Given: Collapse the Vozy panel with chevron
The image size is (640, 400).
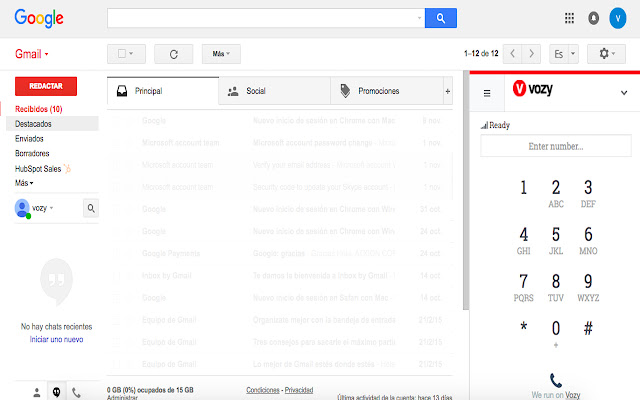Looking at the screenshot, I should pyautogui.click(x=624, y=93).
